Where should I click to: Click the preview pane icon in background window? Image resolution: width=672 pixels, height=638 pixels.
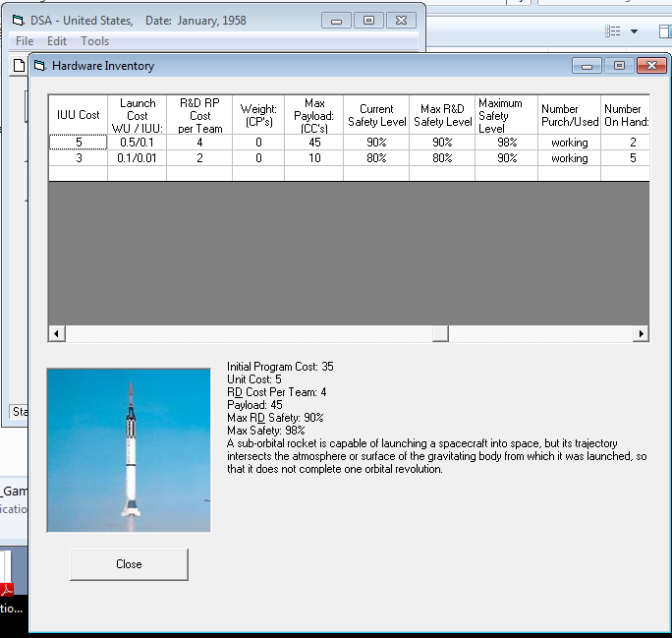(x=665, y=31)
